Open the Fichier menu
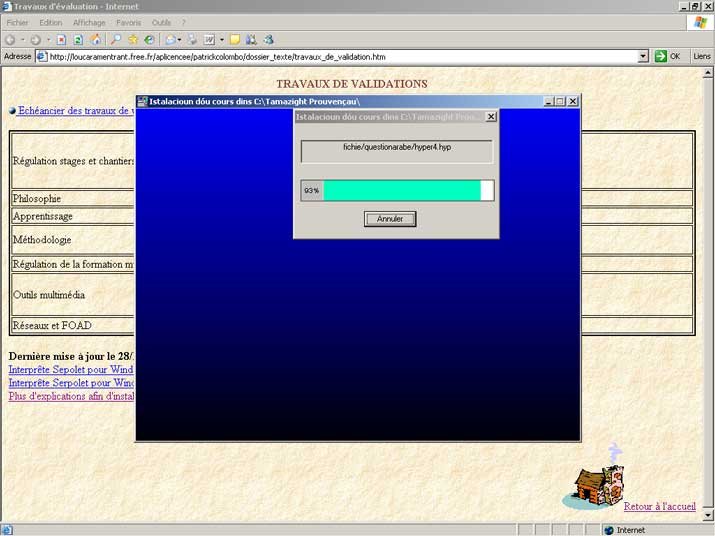Screen dimensions: 715x536 (17, 22)
